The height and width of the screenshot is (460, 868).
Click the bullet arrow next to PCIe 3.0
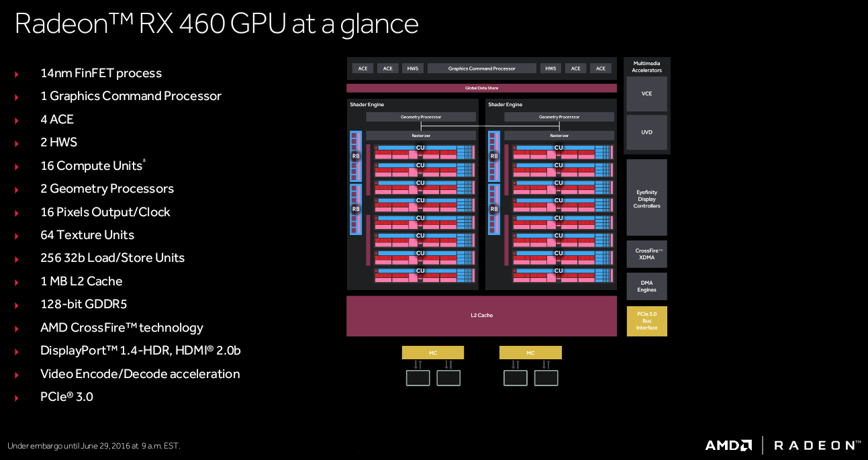pos(17,398)
